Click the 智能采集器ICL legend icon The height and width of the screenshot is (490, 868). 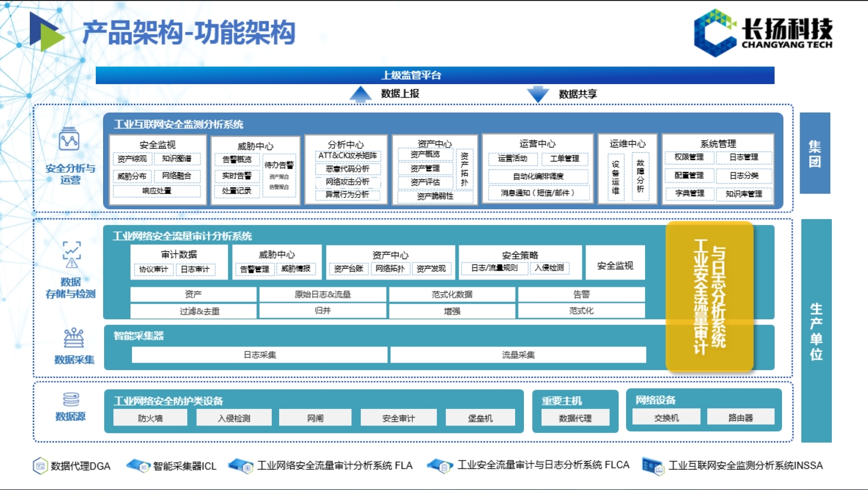click(138, 466)
